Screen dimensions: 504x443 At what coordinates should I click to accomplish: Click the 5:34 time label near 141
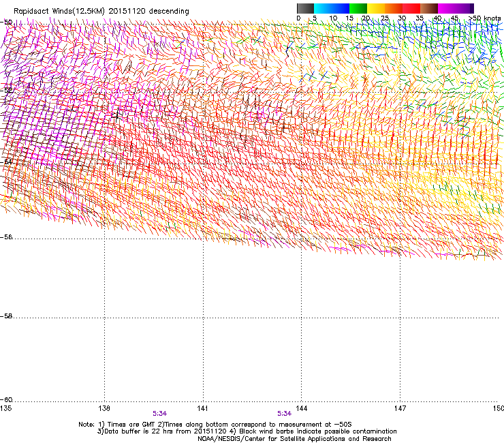pyautogui.click(x=160, y=414)
